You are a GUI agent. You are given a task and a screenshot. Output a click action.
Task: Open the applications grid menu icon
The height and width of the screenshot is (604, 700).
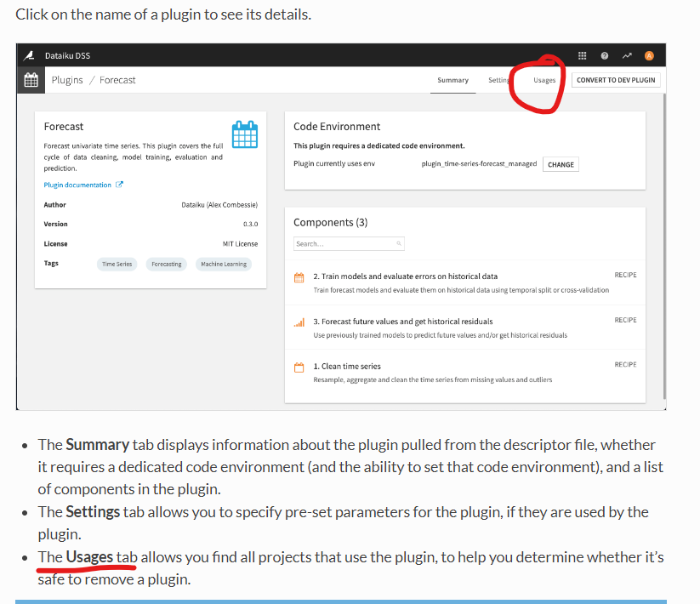(x=582, y=55)
